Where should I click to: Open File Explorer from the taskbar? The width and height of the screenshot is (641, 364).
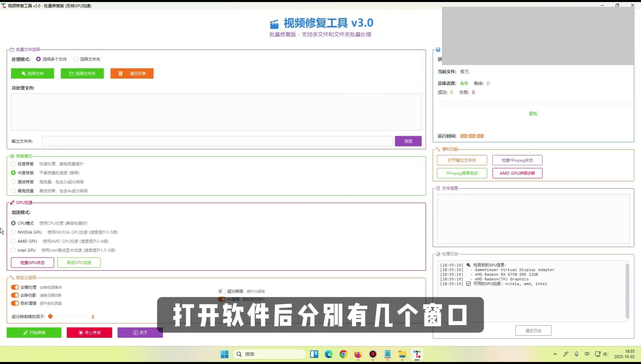[x=402, y=354]
